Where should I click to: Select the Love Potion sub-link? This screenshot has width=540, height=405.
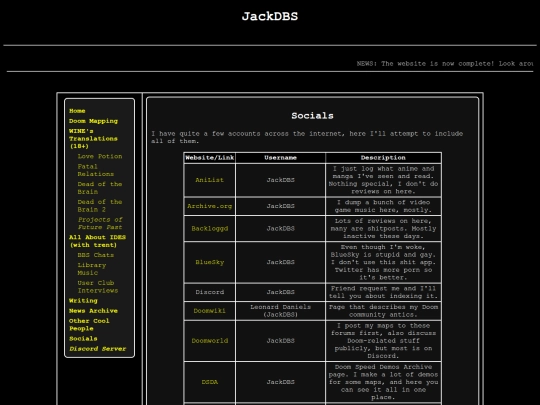pyautogui.click(x=100, y=156)
